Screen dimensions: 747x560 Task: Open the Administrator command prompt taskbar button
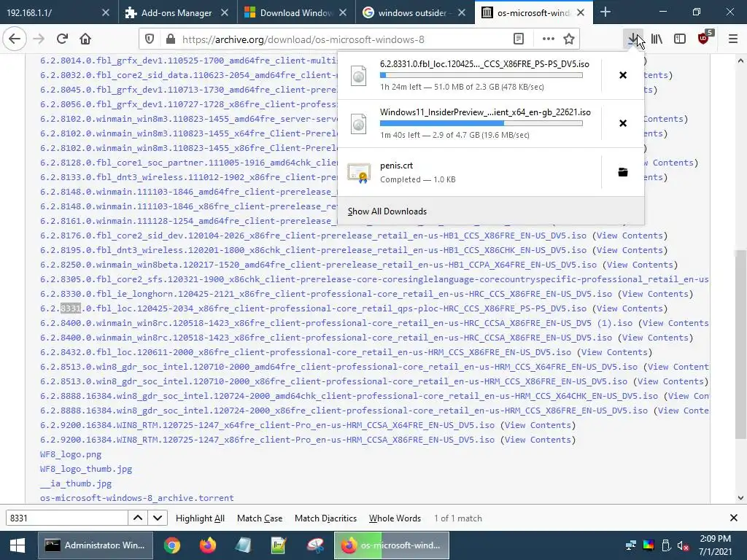96,545
